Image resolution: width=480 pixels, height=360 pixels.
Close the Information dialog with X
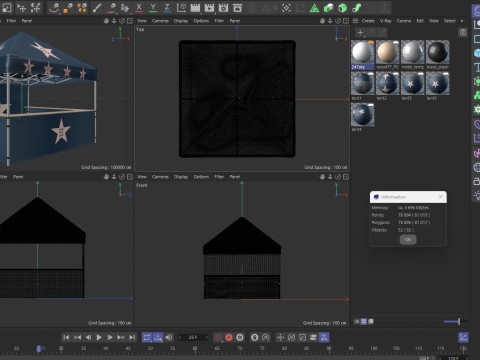[x=440, y=197]
